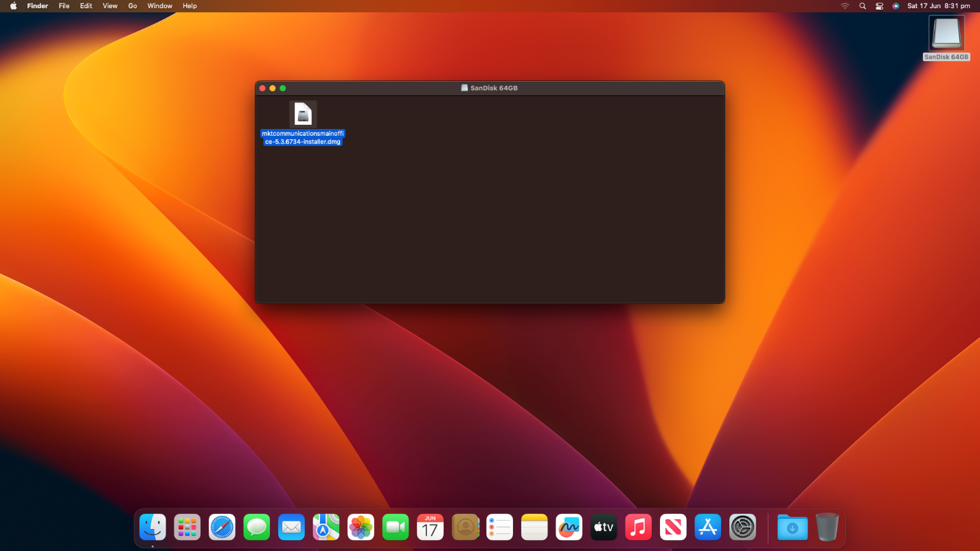Select the installer.dmg file icon
This screenshot has height=551, width=980.
coord(303,114)
